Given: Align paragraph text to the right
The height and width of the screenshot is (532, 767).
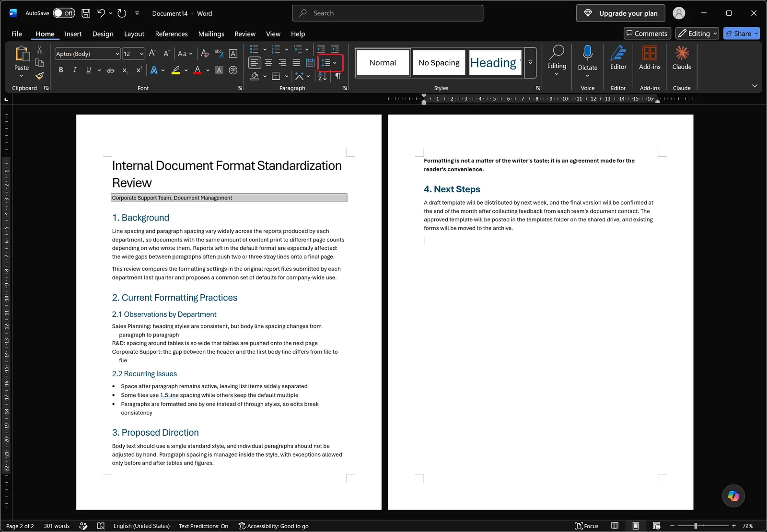Looking at the screenshot, I should (x=282, y=63).
